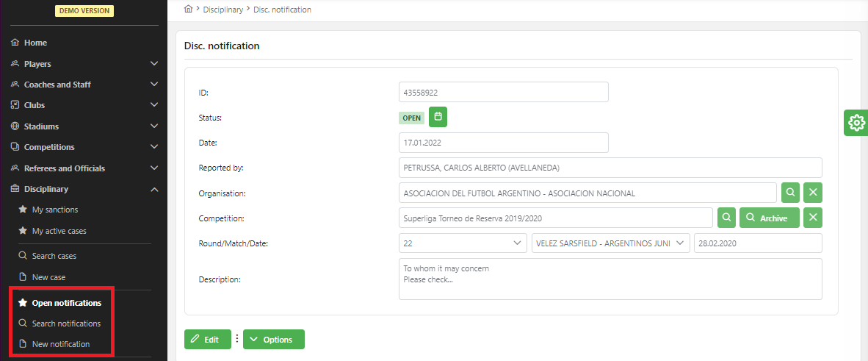Click the search icon next to Organisation
The width and height of the screenshot is (868, 361).
(x=790, y=193)
